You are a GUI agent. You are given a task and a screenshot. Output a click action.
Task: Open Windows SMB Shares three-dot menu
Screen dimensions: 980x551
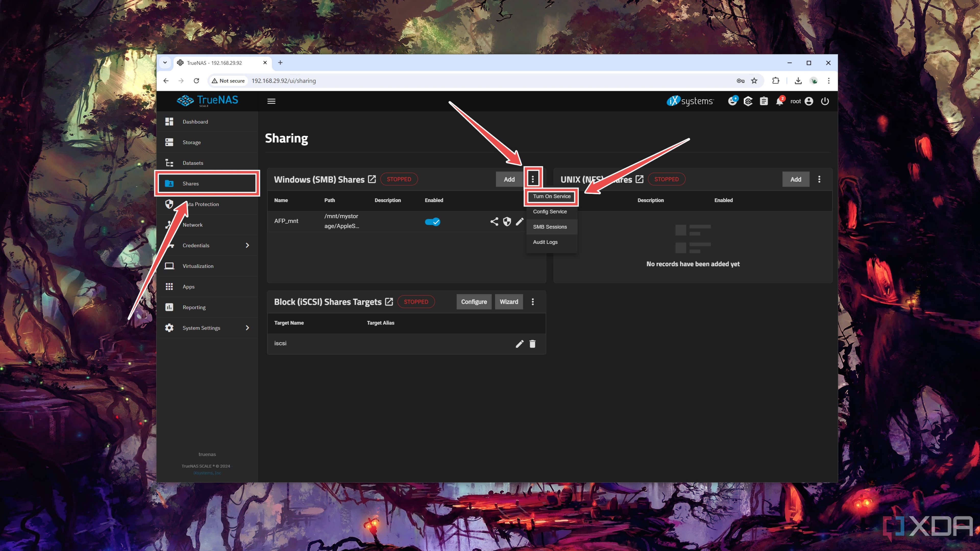pyautogui.click(x=532, y=178)
